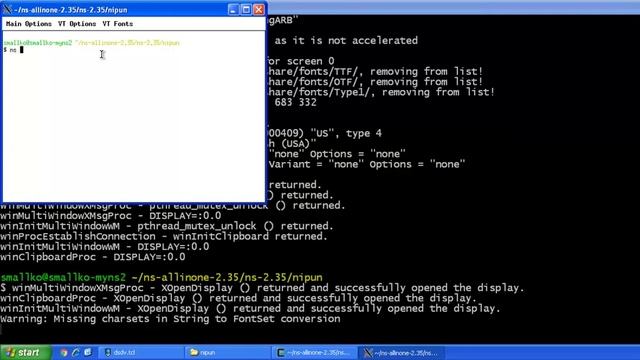Click 'winClipboardProc - DISPLAY=:0.0' line

(93, 257)
